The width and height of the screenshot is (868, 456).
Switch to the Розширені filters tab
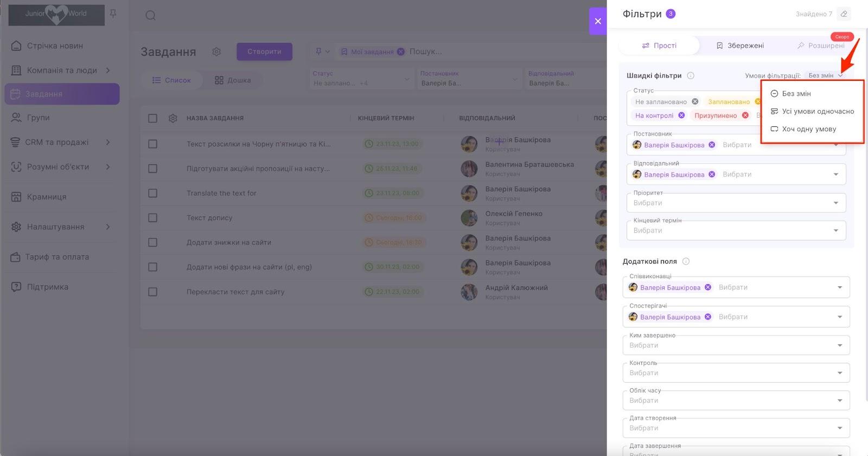821,46
